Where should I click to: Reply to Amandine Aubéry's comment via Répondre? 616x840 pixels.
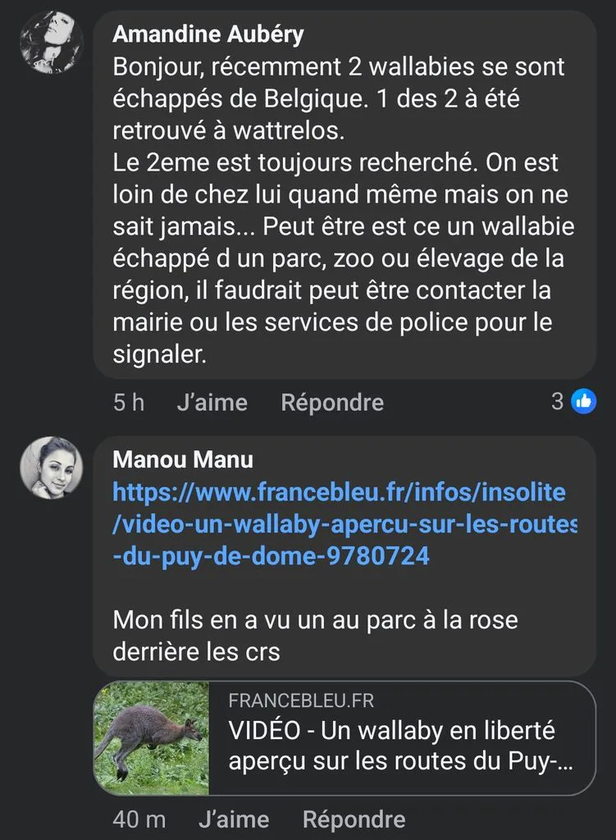pos(332,402)
